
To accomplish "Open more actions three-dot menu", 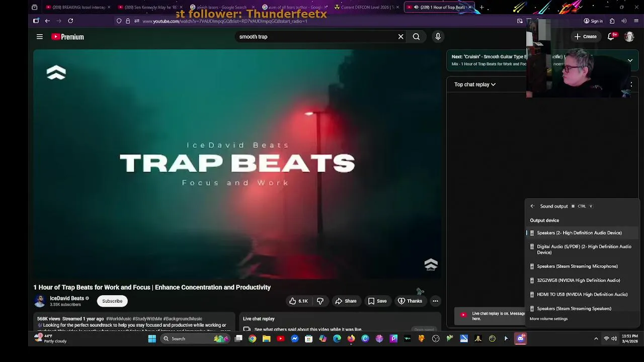I will click(x=435, y=301).
